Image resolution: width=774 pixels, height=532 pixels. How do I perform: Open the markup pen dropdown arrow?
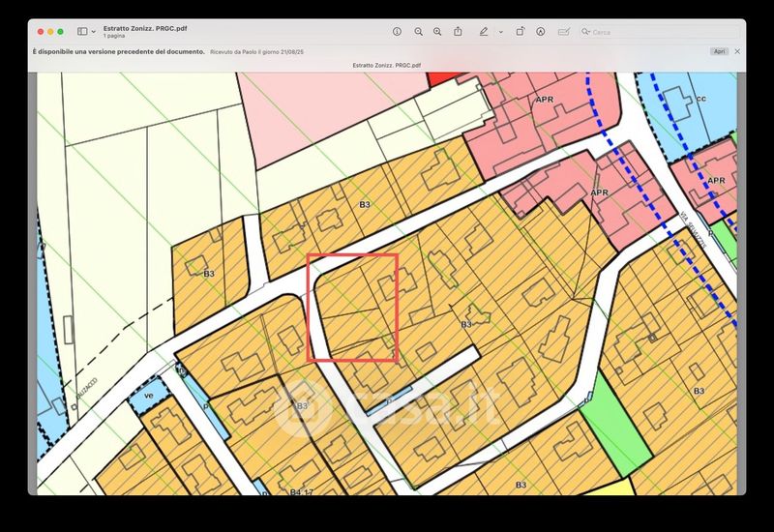pyautogui.click(x=500, y=32)
